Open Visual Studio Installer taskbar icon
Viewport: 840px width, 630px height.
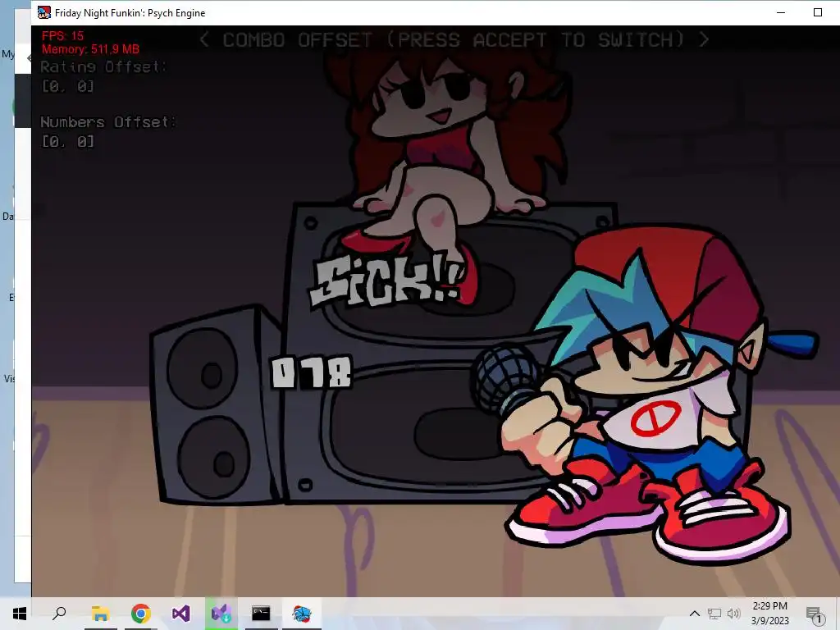click(x=221, y=614)
